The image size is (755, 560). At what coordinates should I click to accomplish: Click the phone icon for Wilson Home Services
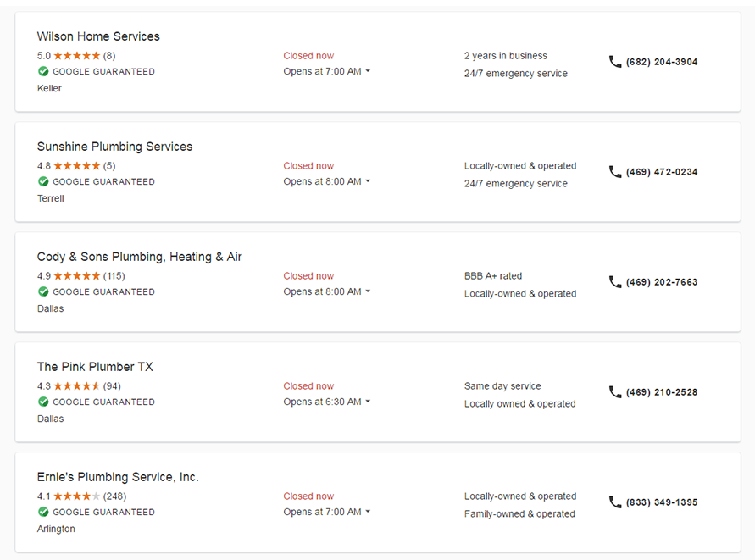615,62
